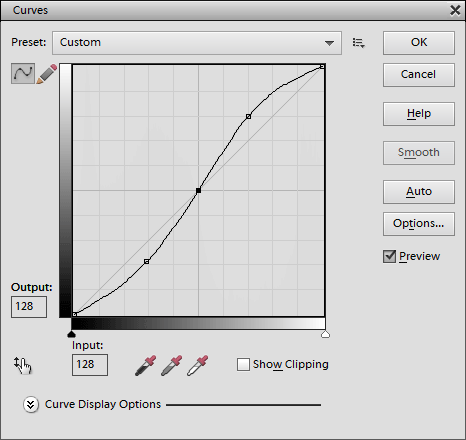Activate the on-image adjustment hand tool

tap(23, 366)
